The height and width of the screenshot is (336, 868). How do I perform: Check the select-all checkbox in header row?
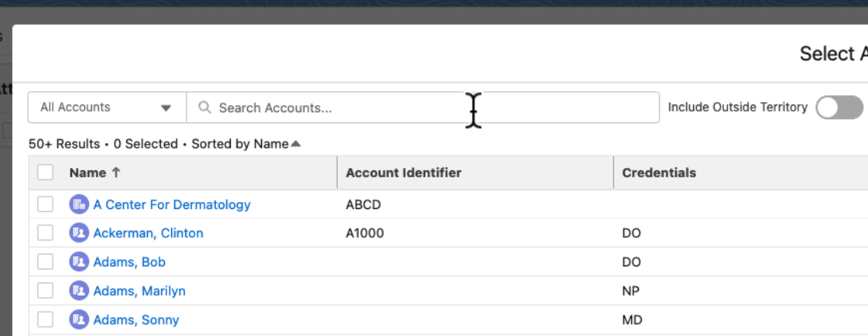46,173
